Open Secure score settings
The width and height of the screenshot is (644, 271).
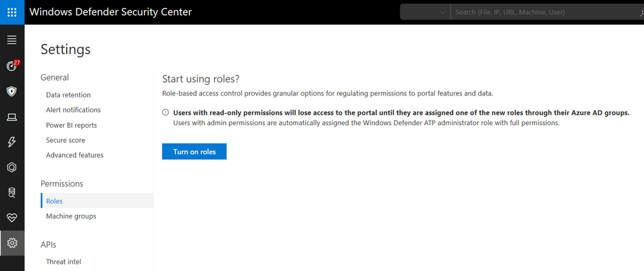click(65, 140)
